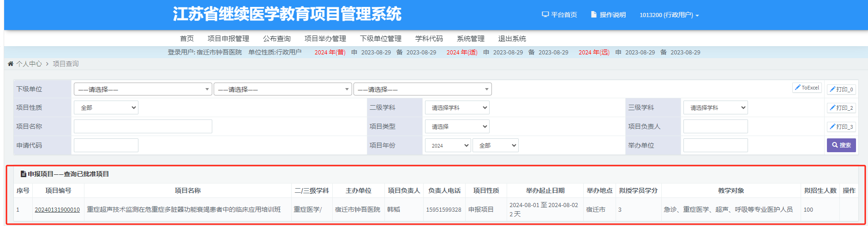
Task: Click the 平台首页 monitor icon
Action: coord(545,15)
